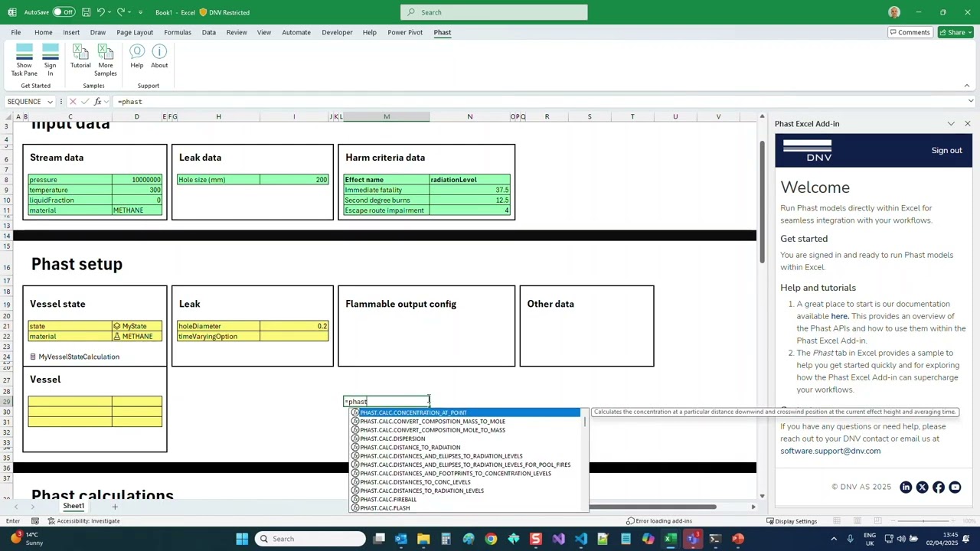Expand the formula bar

click(x=971, y=102)
